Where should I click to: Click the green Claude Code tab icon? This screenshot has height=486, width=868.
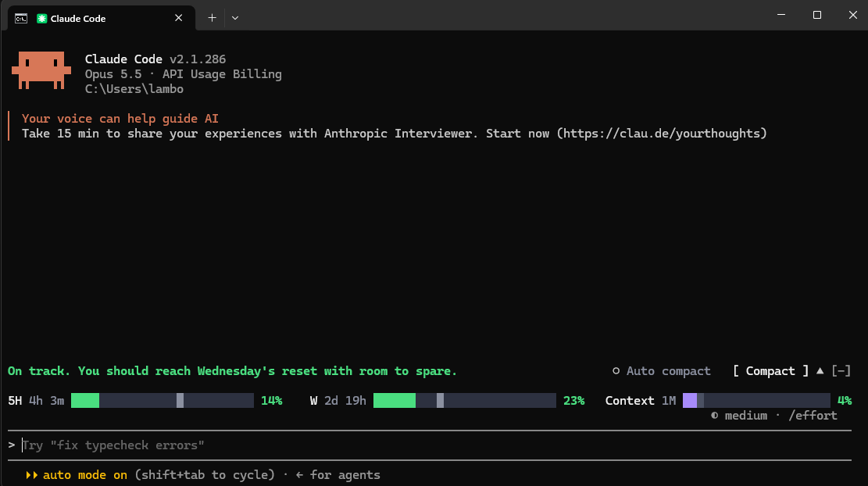[x=41, y=18]
